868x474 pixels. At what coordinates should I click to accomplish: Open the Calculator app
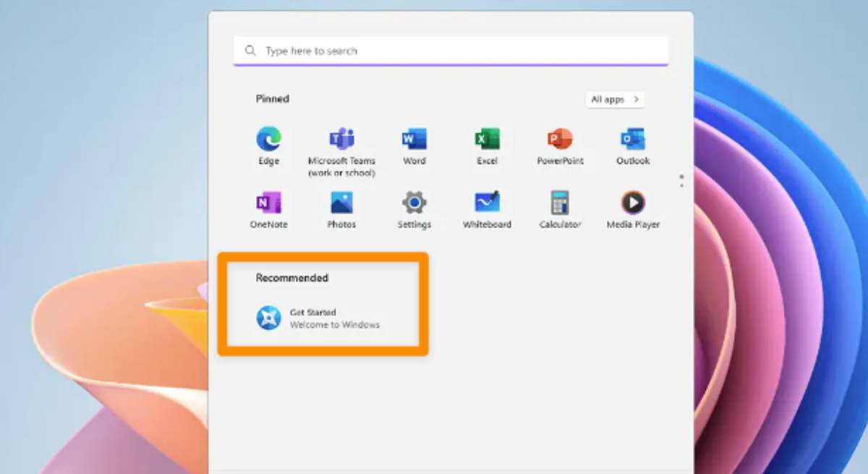[x=560, y=203]
